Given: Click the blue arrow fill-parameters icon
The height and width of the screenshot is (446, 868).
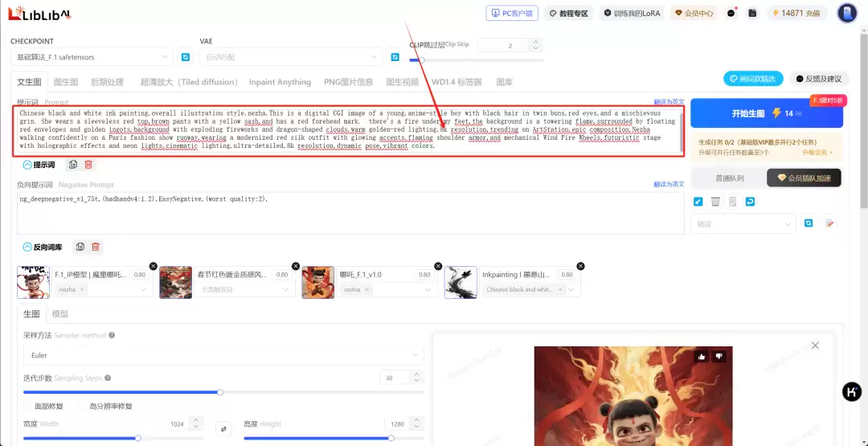Looking at the screenshot, I should point(698,202).
